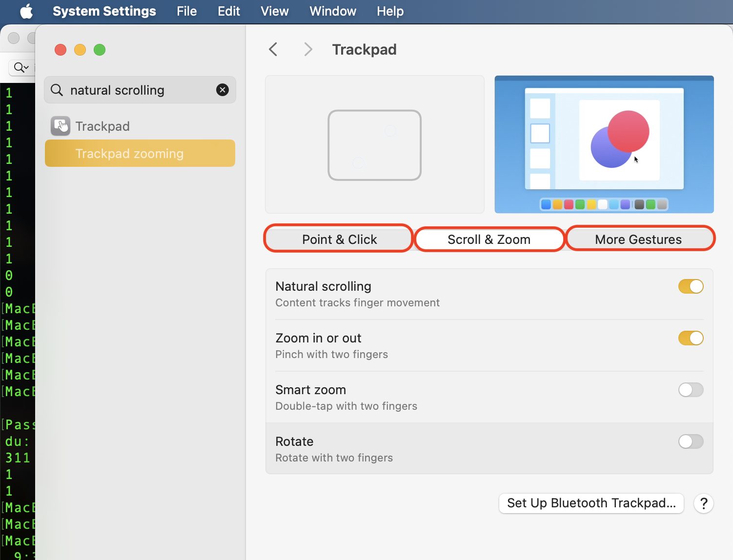Viewport: 733px width, 560px height.
Task: Click View in the menu bar
Action: (274, 11)
